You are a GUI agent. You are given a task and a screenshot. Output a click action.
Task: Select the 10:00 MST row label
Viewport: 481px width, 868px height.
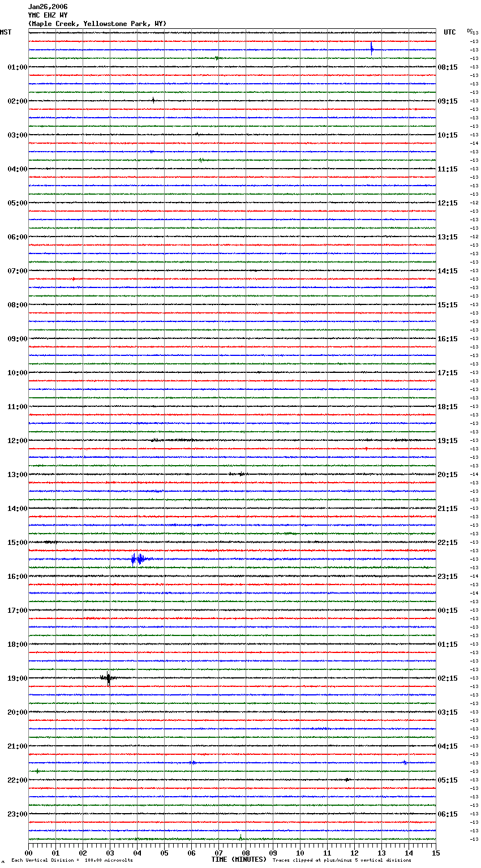click(x=17, y=373)
